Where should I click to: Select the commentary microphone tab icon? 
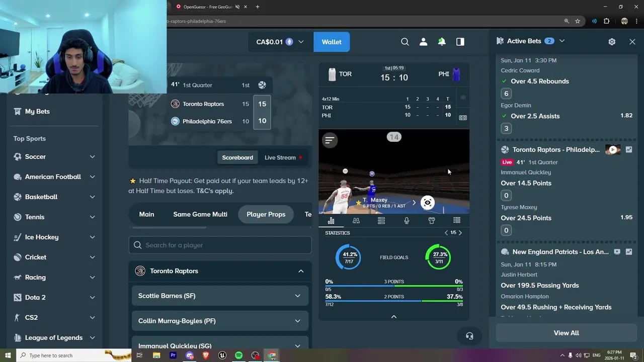coord(407,220)
